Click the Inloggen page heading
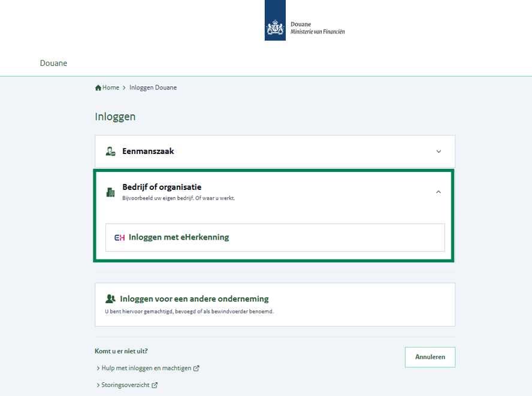 pos(115,117)
